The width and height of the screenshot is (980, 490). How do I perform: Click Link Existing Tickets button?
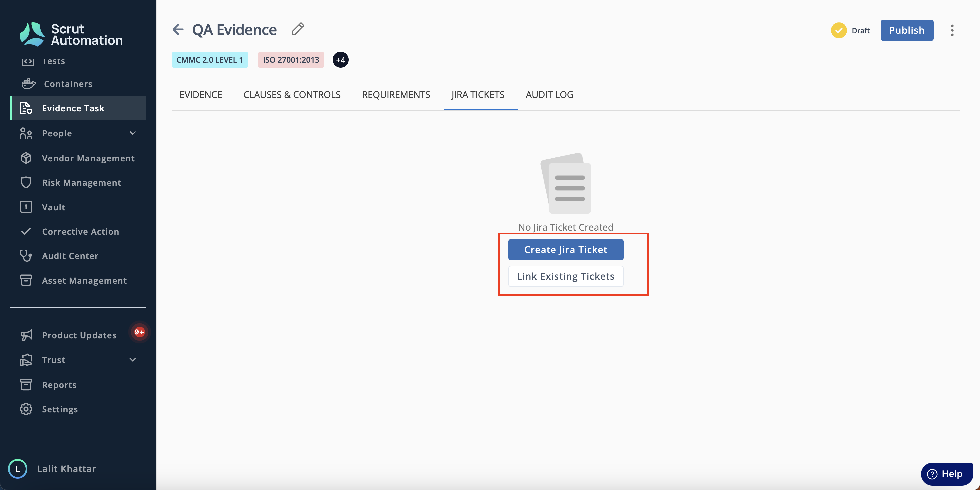(x=566, y=276)
